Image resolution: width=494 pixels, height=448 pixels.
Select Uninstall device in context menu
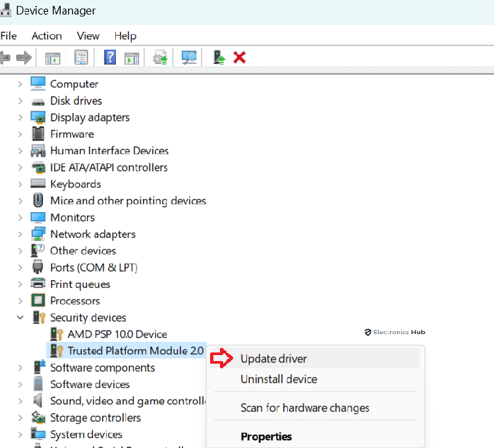(x=279, y=379)
